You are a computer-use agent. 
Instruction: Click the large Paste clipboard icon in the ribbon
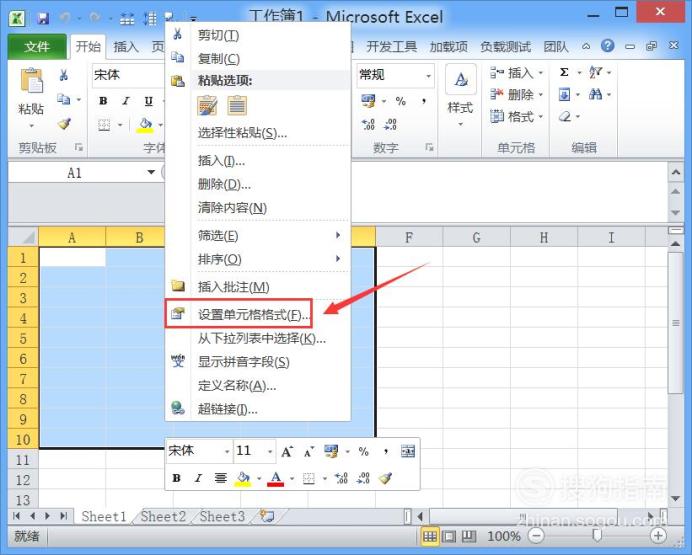31,81
